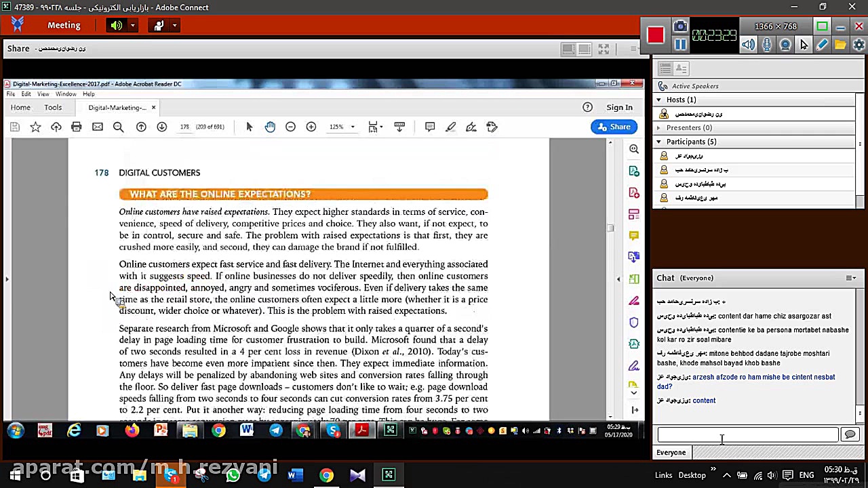Click the blue Share button in Acrobat
The height and width of the screenshot is (488, 868).
point(614,127)
